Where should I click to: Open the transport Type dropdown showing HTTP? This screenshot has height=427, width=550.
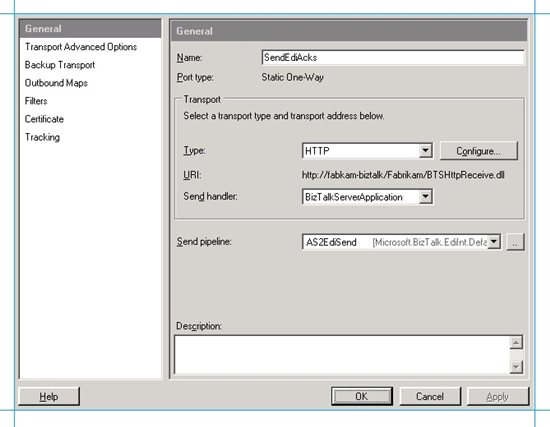425,151
